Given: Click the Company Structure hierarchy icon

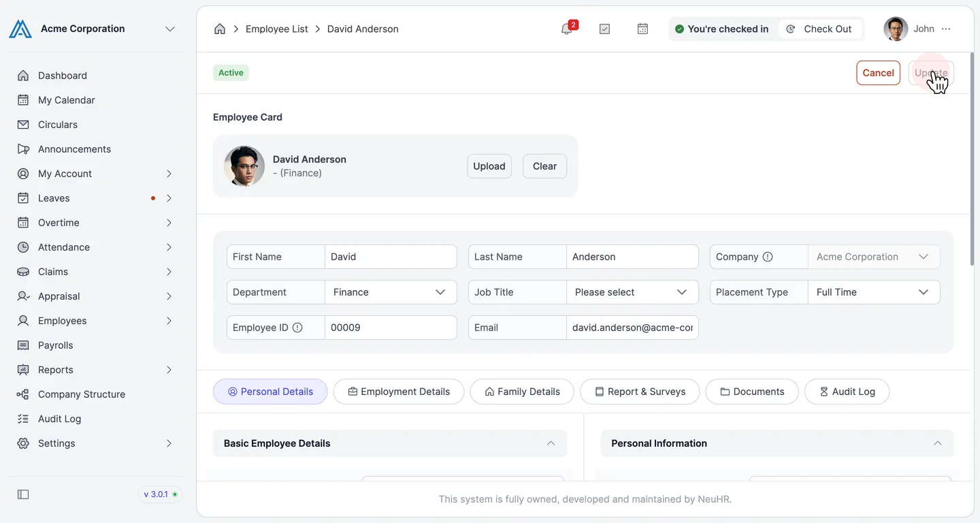Looking at the screenshot, I should (23, 394).
